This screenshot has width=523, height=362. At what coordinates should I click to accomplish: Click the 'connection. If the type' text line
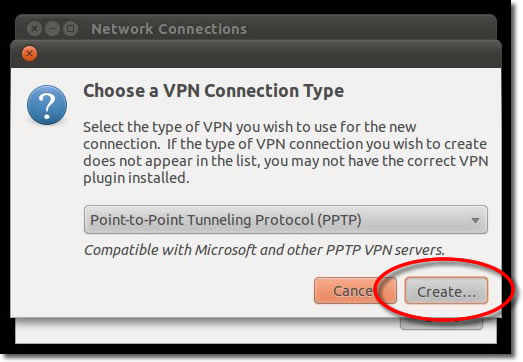pos(285,144)
